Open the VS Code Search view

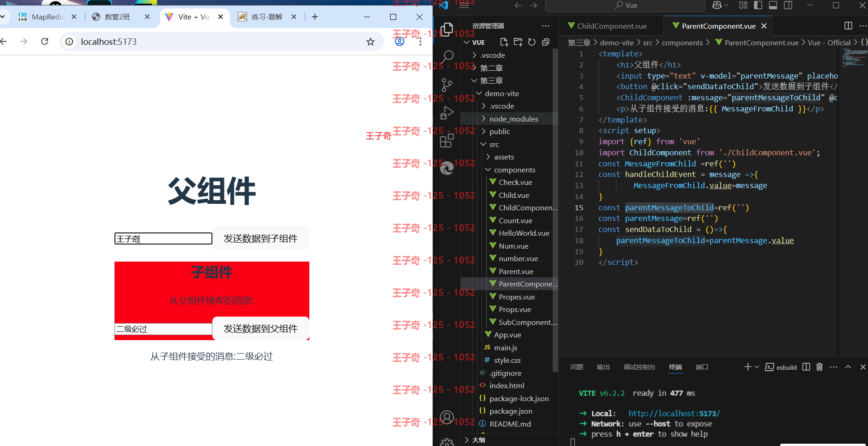coord(446,57)
